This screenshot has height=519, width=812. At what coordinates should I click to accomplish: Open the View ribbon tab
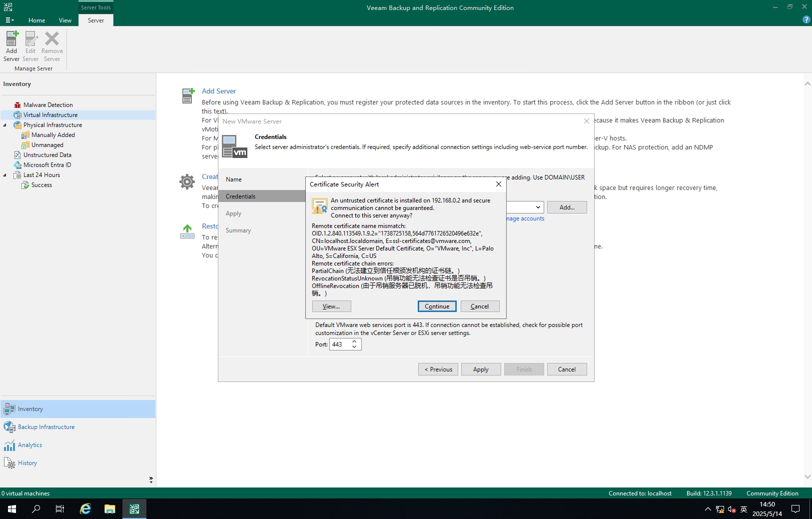click(65, 20)
